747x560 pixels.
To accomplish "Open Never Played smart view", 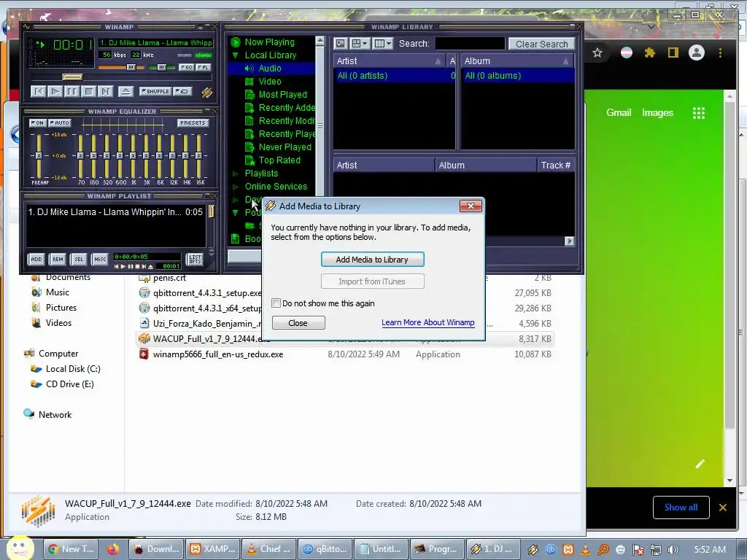I will point(285,147).
